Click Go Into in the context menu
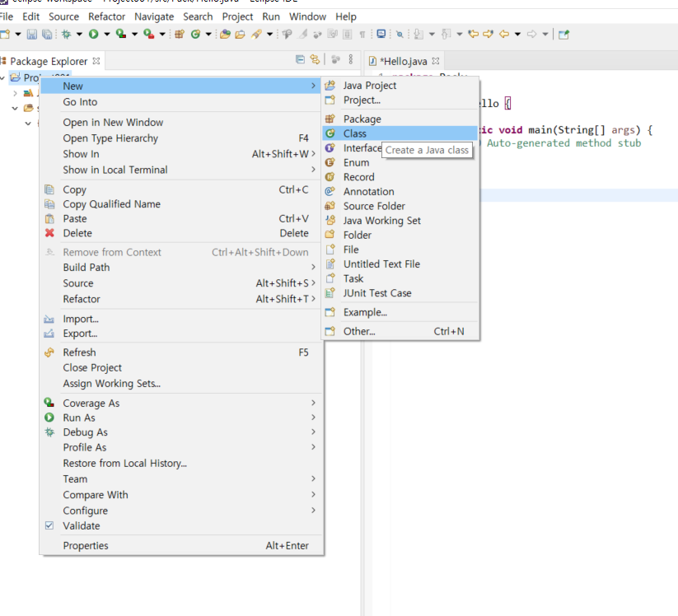The image size is (678, 616). (x=181, y=102)
